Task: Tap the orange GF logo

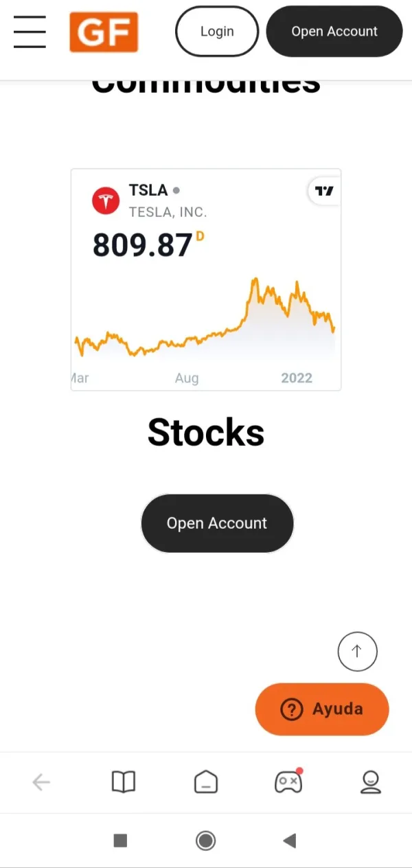Action: tap(104, 32)
